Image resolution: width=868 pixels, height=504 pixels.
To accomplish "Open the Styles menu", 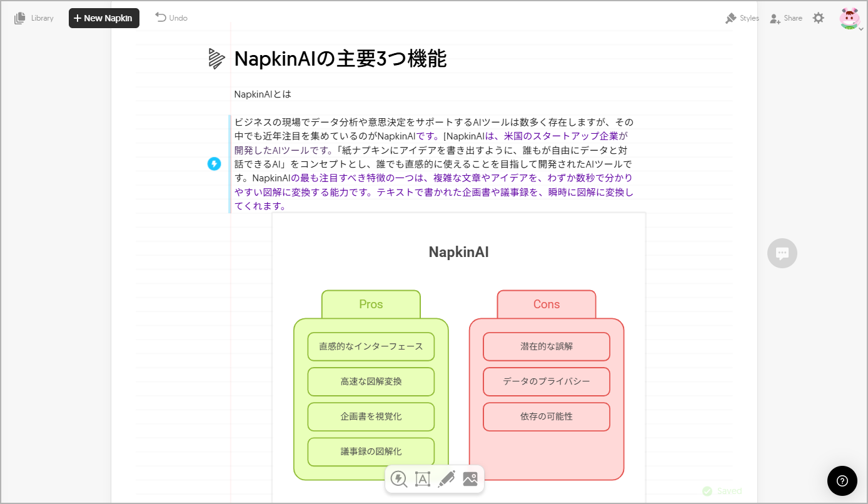I will coord(742,18).
